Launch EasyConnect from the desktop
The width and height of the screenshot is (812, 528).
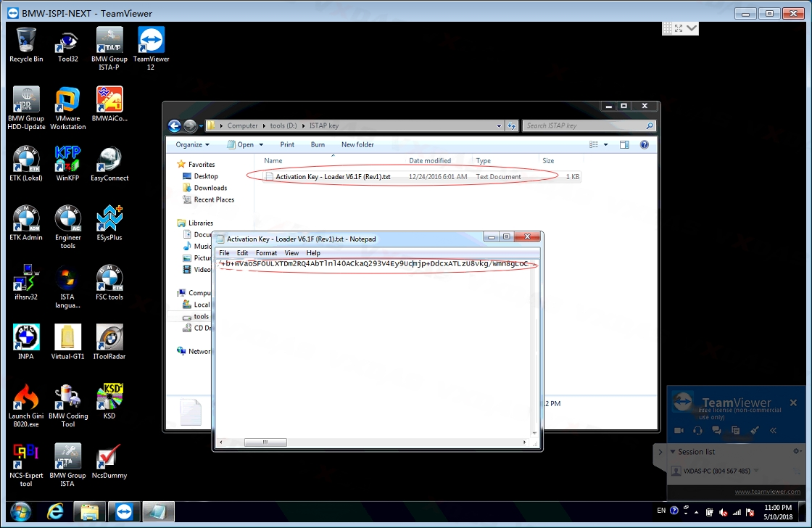click(109, 164)
